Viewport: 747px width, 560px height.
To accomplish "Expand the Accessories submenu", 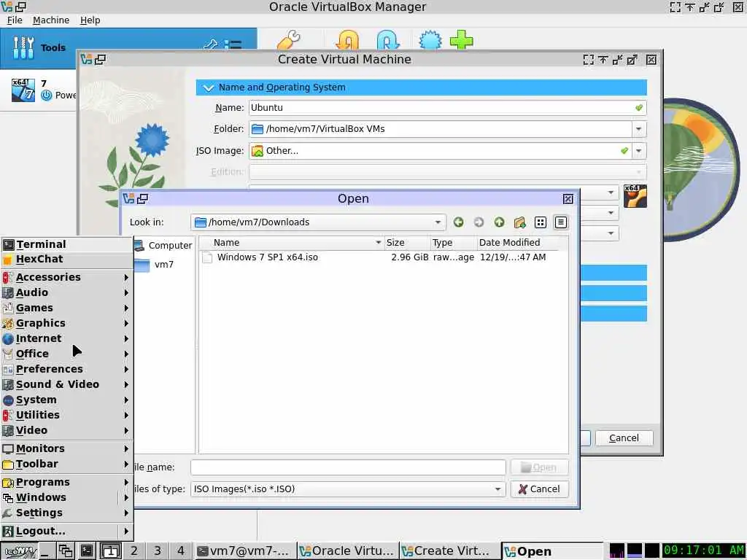I will [66, 277].
